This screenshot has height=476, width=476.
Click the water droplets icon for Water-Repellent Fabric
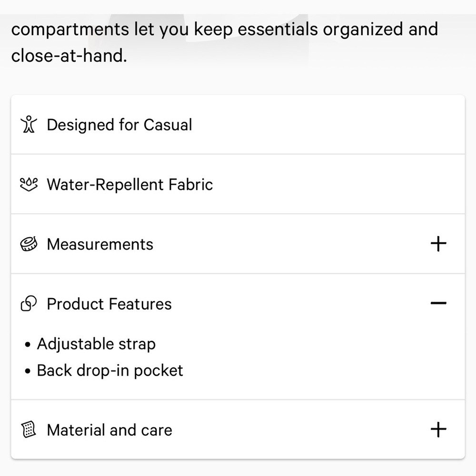tap(29, 184)
